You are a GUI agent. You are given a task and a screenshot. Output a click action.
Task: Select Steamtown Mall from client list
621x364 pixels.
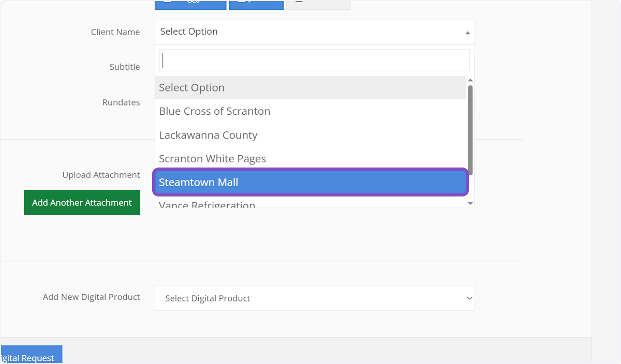point(310,183)
